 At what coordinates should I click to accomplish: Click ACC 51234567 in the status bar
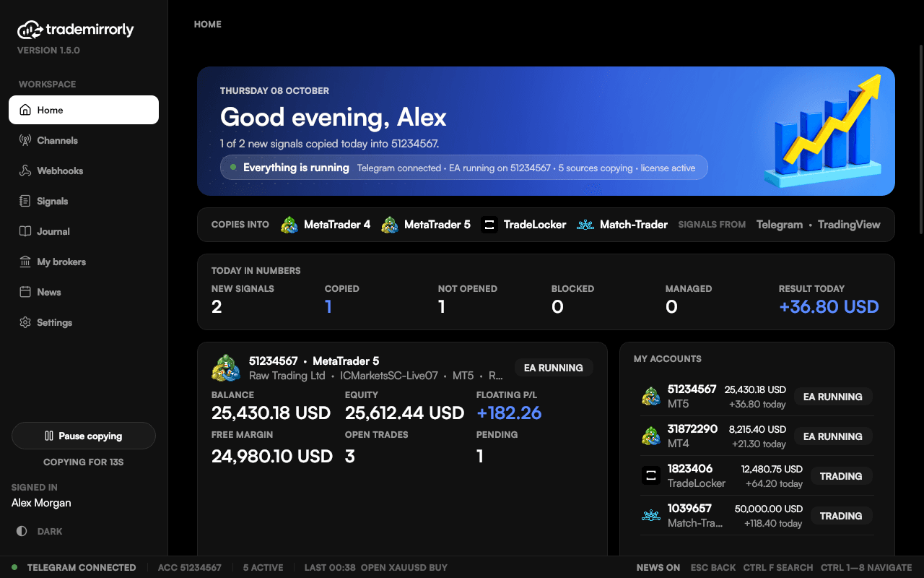(190, 567)
